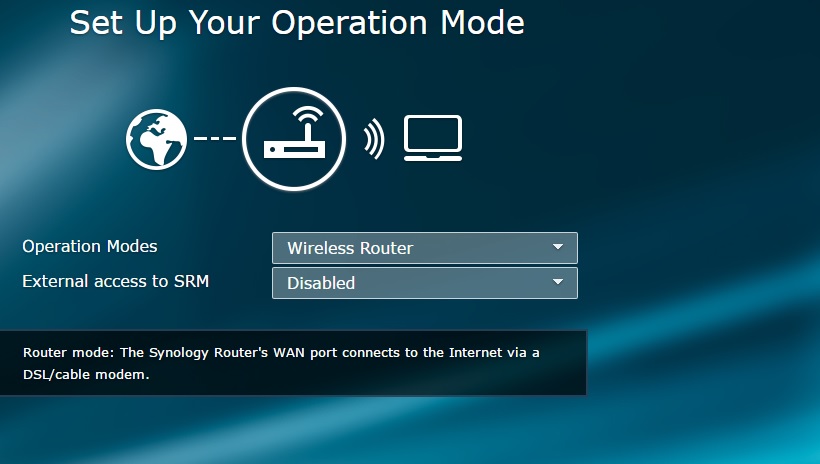Image resolution: width=820 pixels, height=464 pixels.
Task: Click the laptop client device icon
Action: (433, 138)
